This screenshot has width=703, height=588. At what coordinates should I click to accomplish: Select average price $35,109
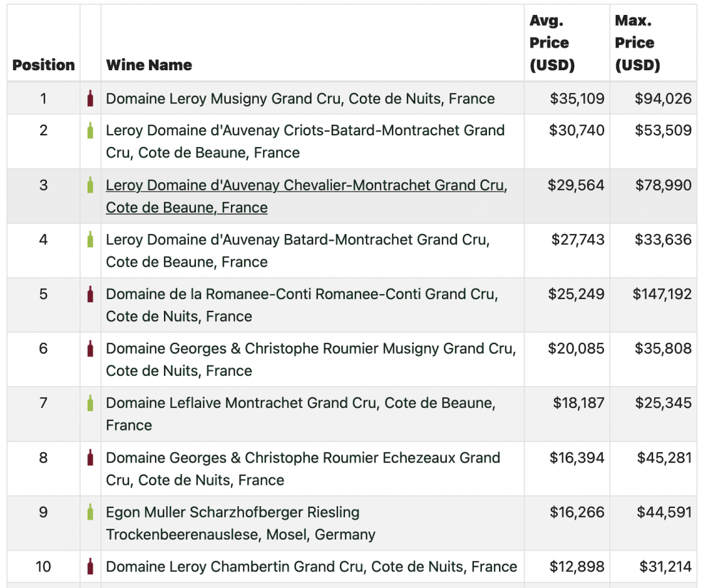pyautogui.click(x=577, y=99)
